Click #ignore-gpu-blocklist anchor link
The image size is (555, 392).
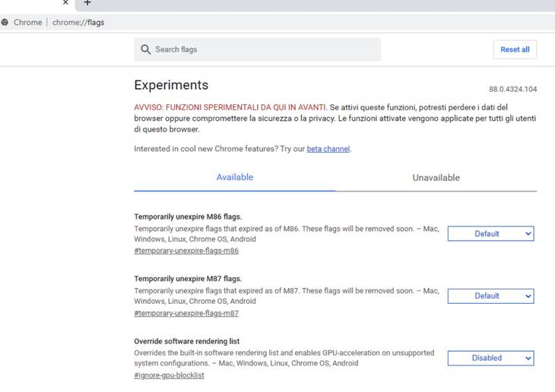pos(169,375)
